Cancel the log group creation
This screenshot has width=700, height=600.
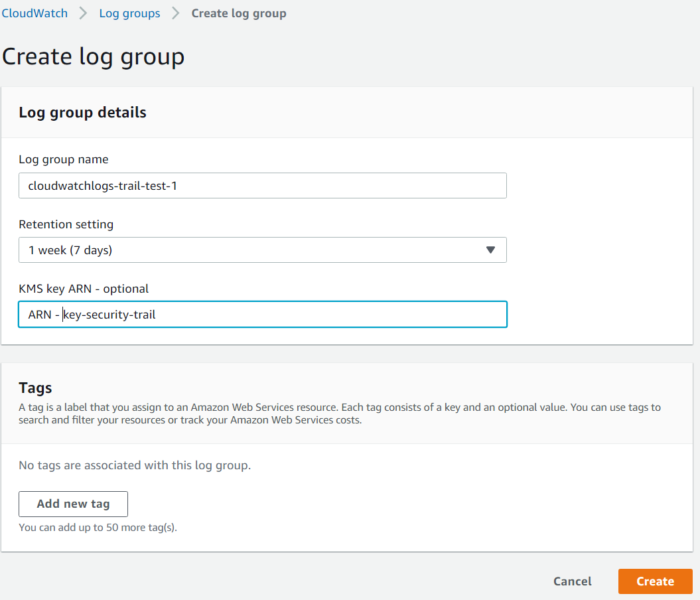point(572,581)
